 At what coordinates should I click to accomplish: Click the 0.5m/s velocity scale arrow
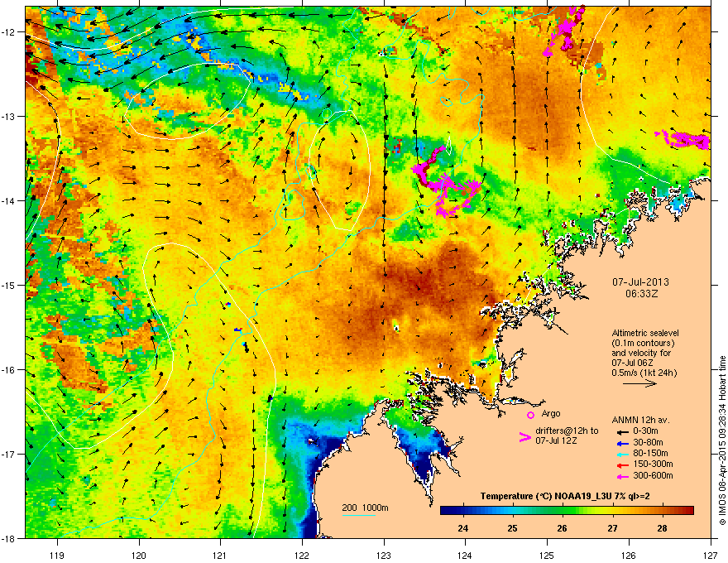click(x=639, y=383)
